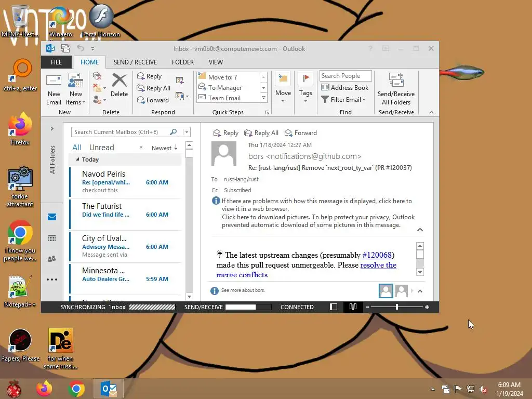
Task: Open the Customize Quick Access Toolbar dropdown
Action: click(92, 49)
